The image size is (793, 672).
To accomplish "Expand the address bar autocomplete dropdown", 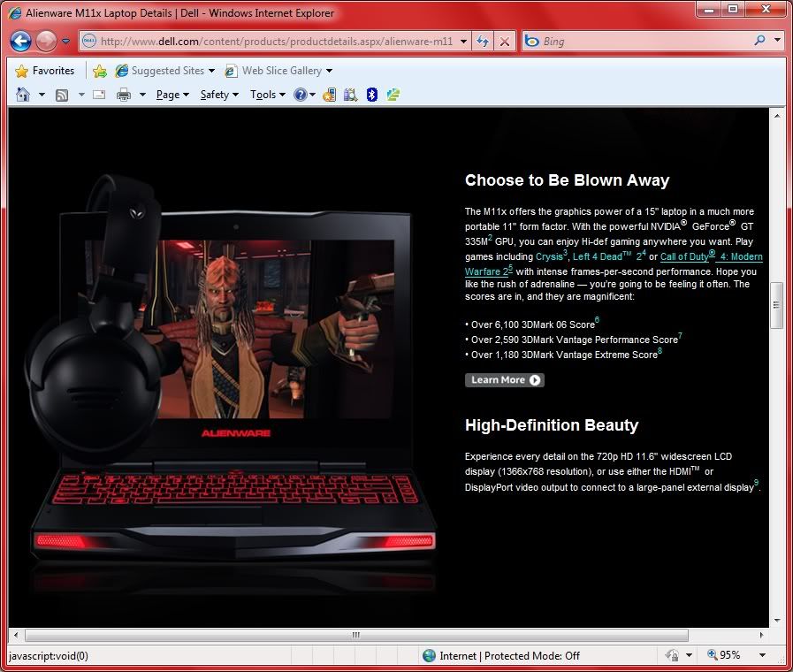I will [464, 42].
